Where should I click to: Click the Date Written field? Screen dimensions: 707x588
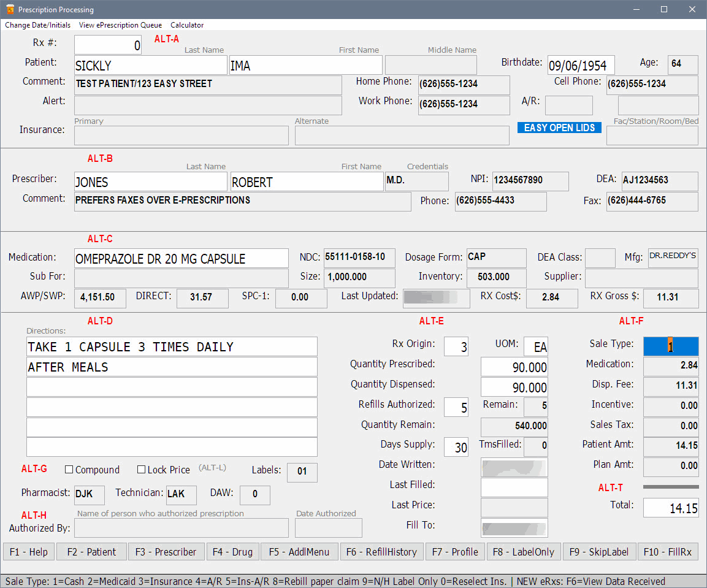click(x=514, y=467)
